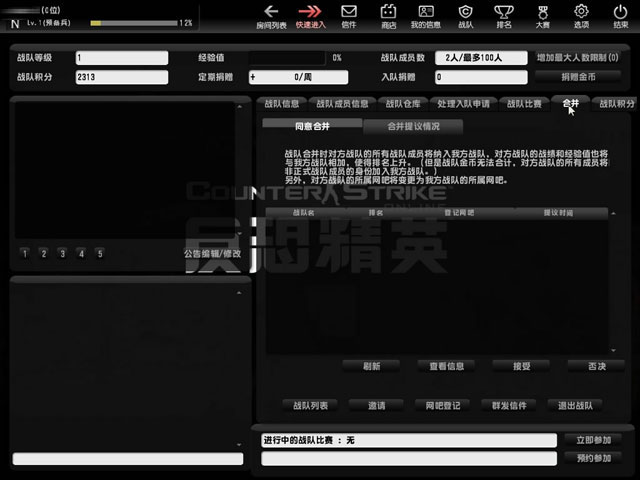The image size is (640, 480).
Task: Click the clan shield icon
Action: coord(466,12)
